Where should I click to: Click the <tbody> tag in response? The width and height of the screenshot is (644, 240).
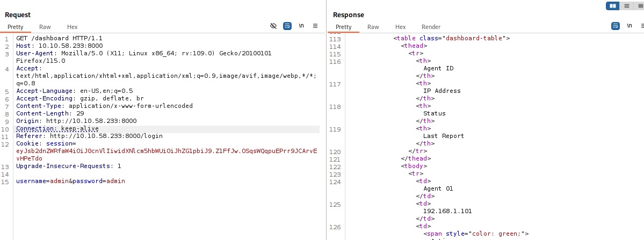tap(414, 166)
